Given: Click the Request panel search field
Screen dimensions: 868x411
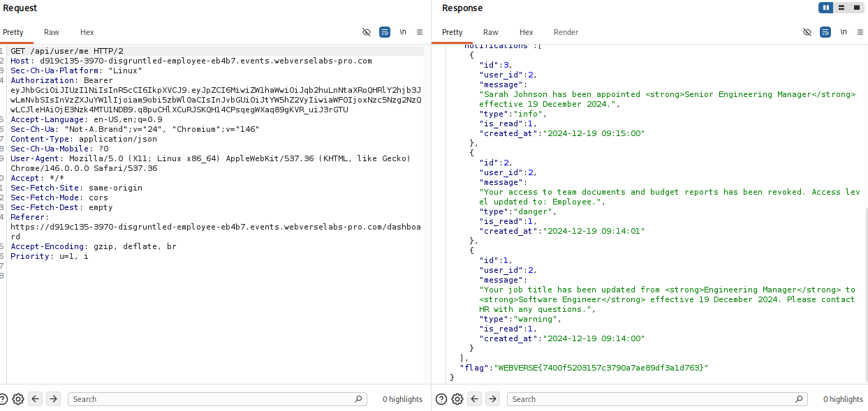Looking at the screenshot, I should coord(217,399).
